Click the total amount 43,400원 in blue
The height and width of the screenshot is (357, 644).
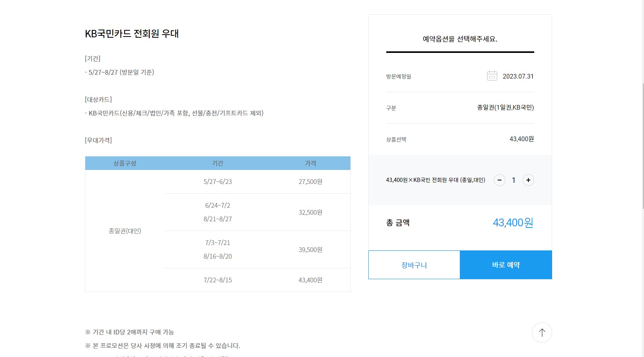pos(513,223)
